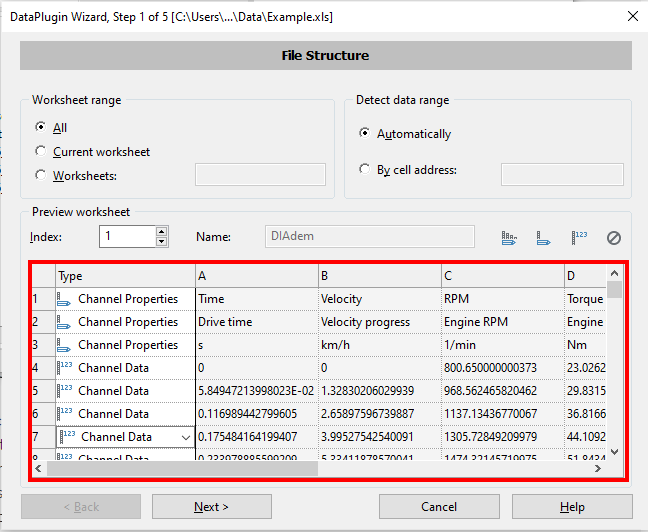Click the Channel Properties icon in row 3
This screenshot has height=532, width=648.
point(65,345)
